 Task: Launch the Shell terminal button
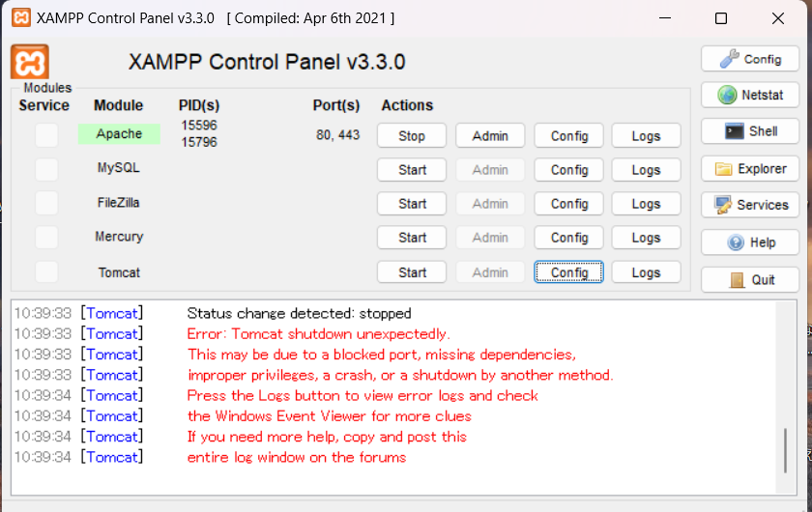tap(750, 131)
